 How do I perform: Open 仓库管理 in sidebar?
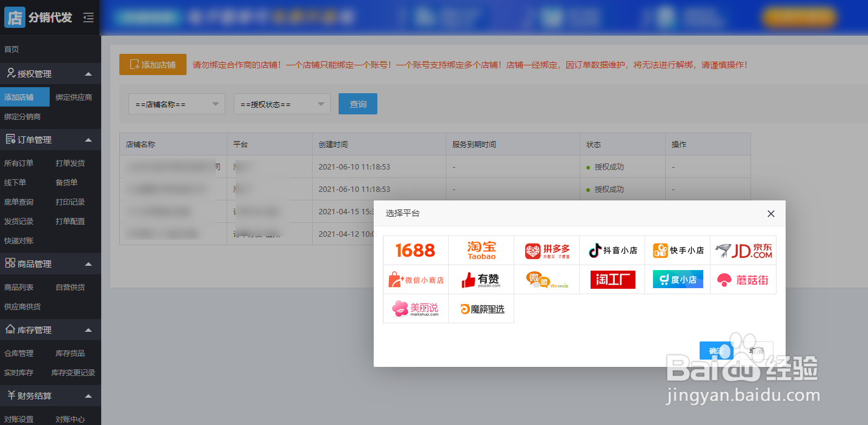click(x=19, y=353)
